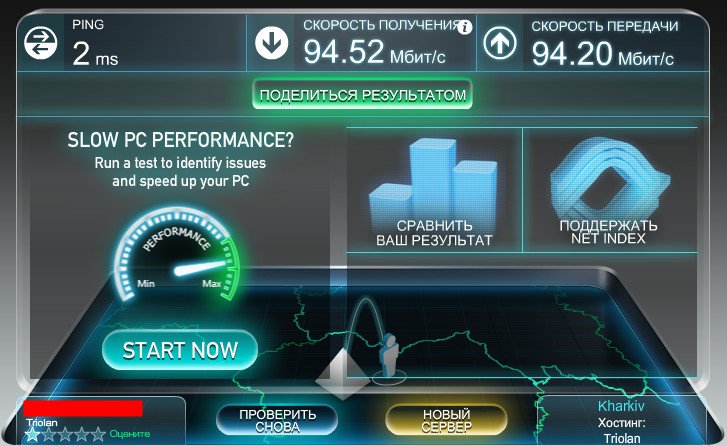The image size is (727, 446).
Task: Open СРАВНИТЬ ВАШ РЕЗУЛЬТАТ link
Action: click(x=434, y=233)
